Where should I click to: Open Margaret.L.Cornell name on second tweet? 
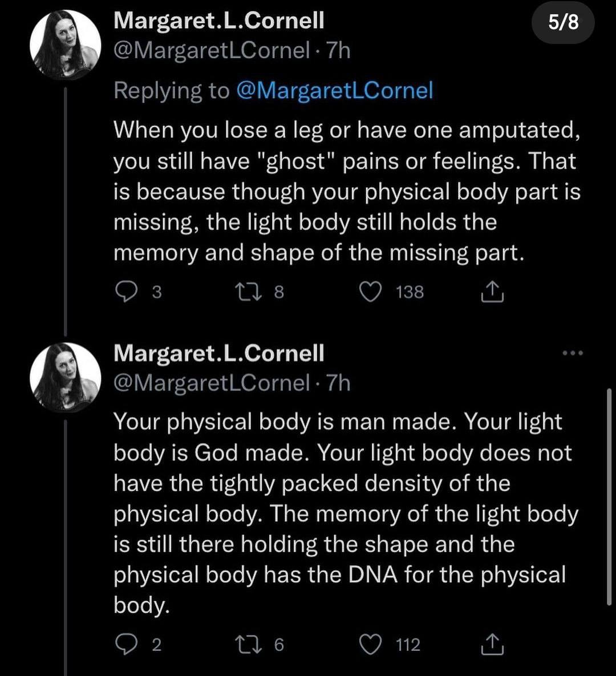coord(219,353)
